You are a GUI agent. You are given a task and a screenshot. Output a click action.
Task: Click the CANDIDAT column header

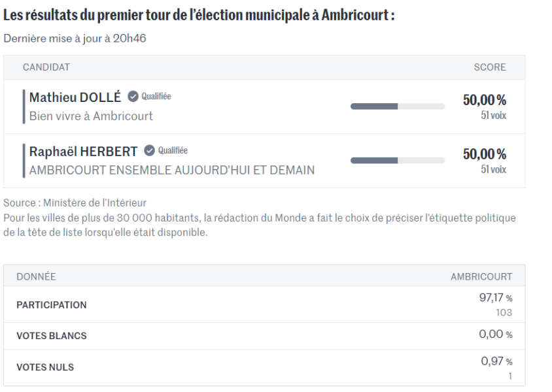coord(46,67)
